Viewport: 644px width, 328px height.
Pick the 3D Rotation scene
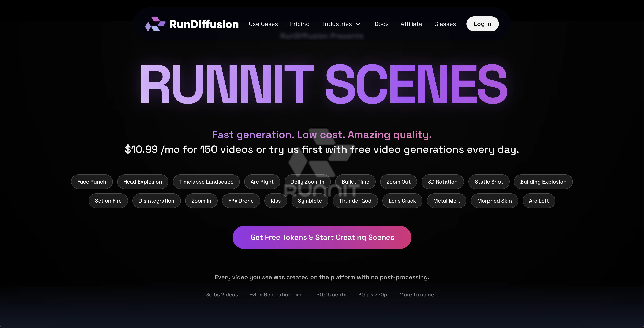pyautogui.click(x=443, y=182)
